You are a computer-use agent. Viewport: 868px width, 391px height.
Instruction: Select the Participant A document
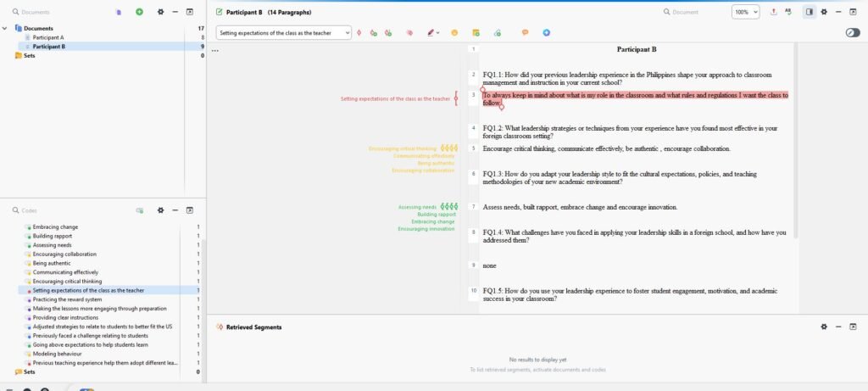coord(47,37)
